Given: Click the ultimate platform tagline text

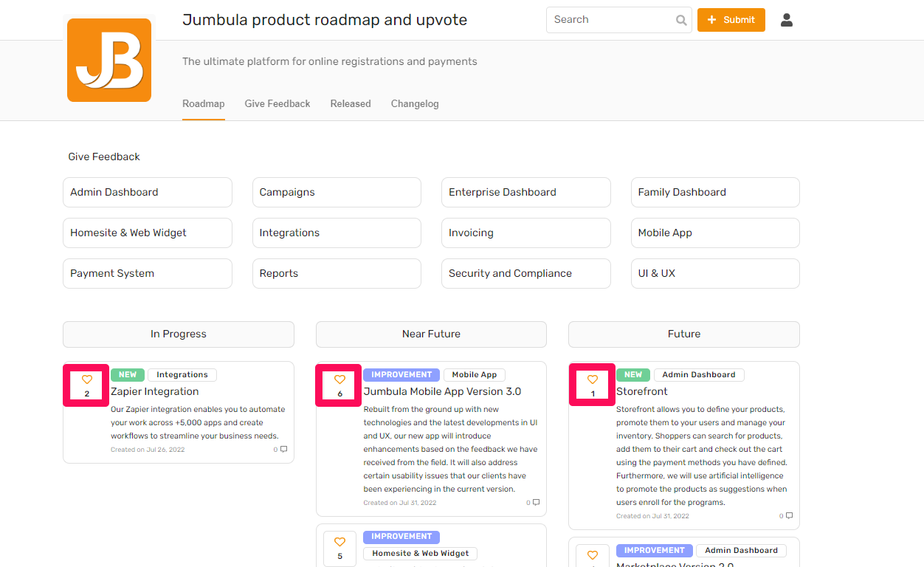Looking at the screenshot, I should 330,61.
